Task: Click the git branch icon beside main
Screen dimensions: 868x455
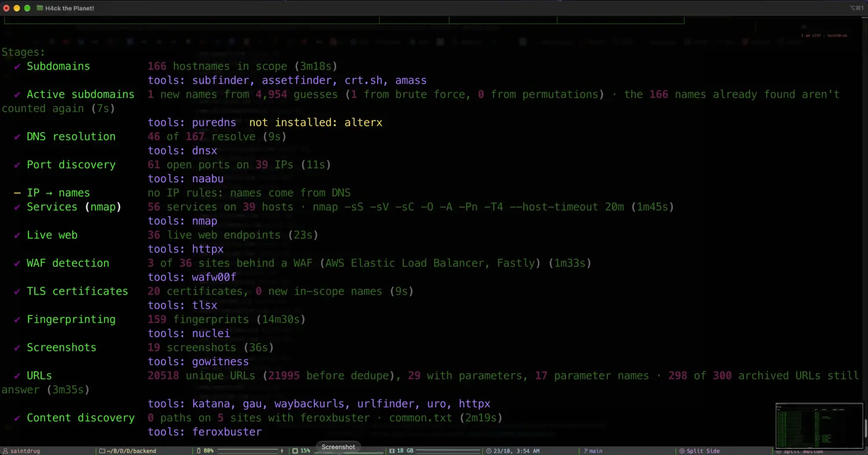Action: click(x=586, y=450)
